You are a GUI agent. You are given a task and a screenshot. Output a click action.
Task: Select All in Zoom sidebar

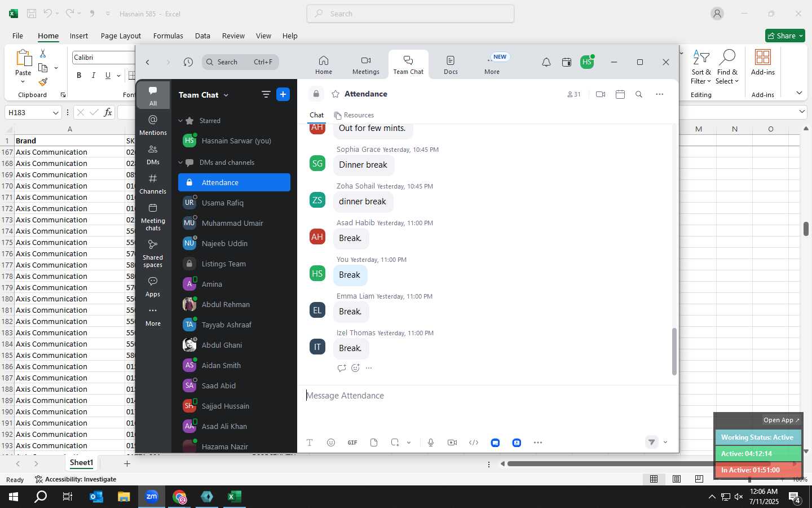pyautogui.click(x=153, y=96)
